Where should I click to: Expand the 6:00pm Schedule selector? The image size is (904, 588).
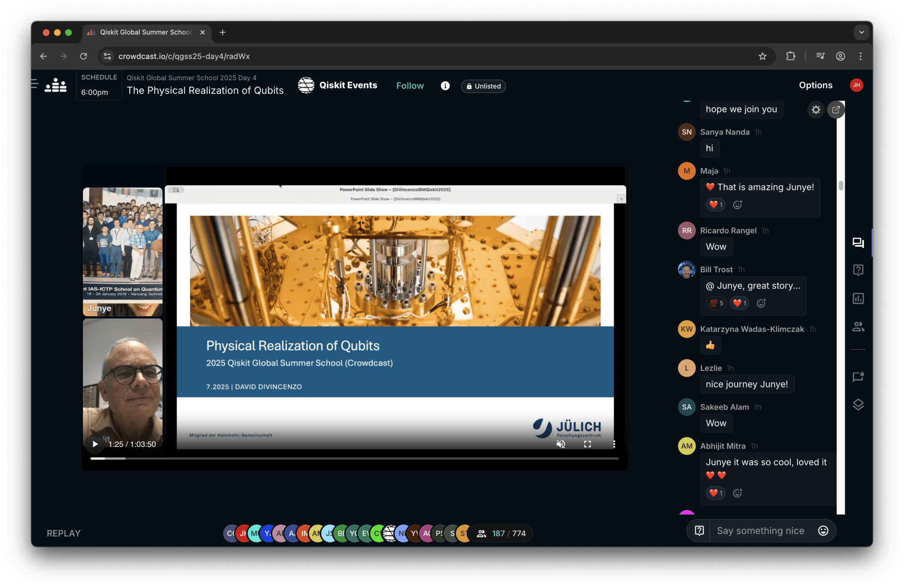click(x=99, y=85)
